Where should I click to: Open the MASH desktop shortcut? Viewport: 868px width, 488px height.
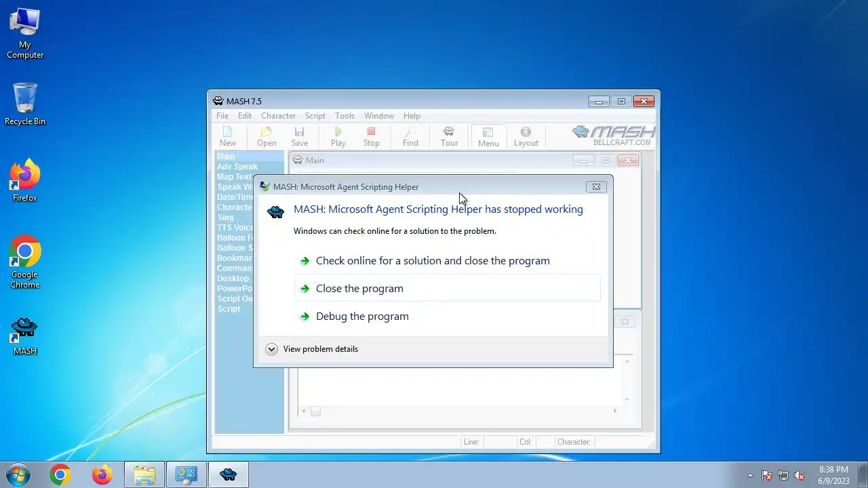[25, 336]
